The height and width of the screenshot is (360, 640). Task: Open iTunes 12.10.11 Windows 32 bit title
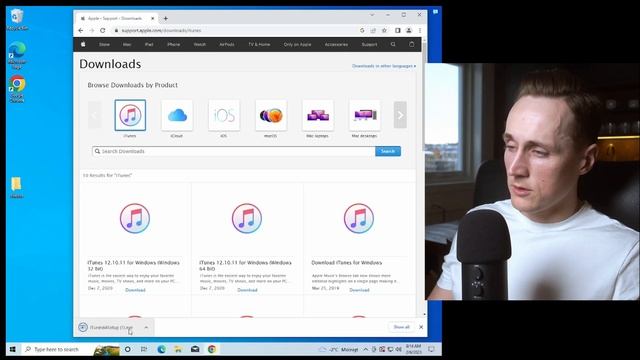[x=133, y=266]
